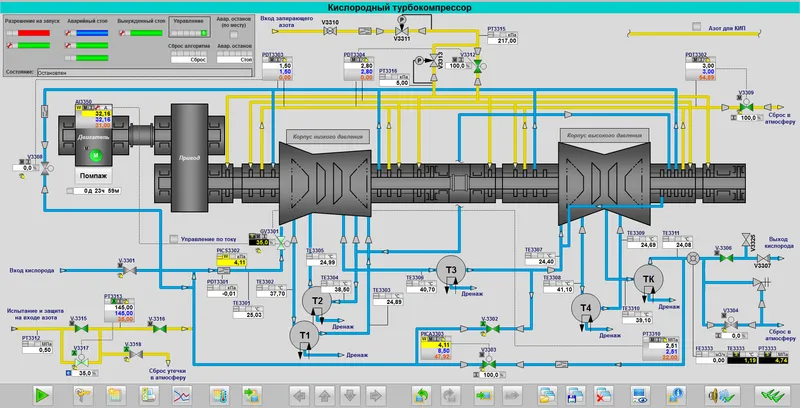This screenshot has width=800, height=408.
Task: Click the horn alarm acknowledge icon
Action: click(722, 395)
